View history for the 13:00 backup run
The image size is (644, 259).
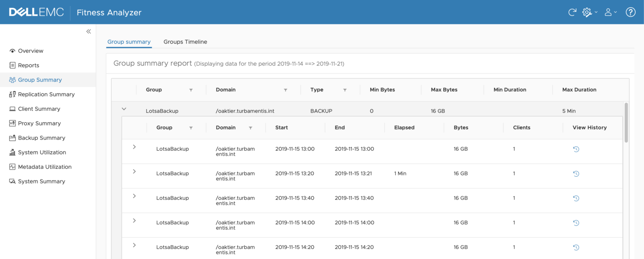(x=576, y=149)
